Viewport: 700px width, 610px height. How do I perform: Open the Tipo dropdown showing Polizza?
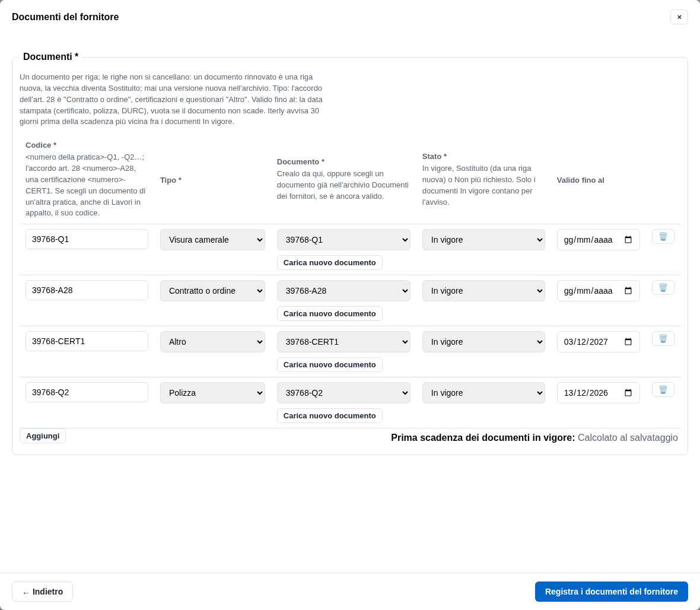tap(212, 393)
